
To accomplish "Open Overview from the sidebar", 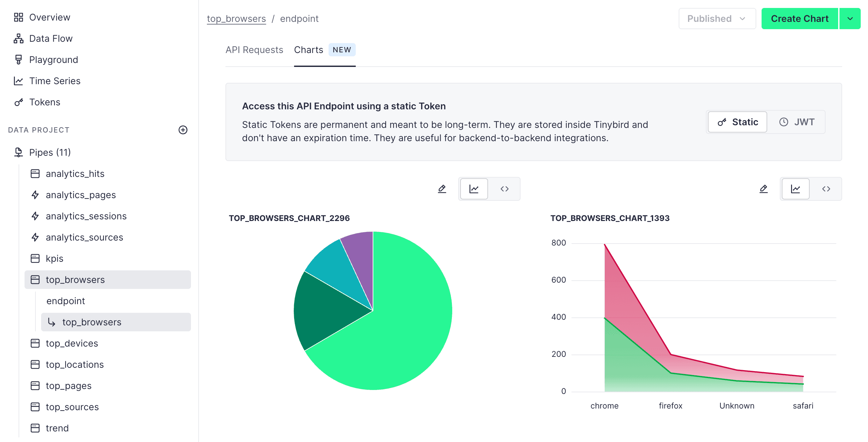I will (49, 17).
